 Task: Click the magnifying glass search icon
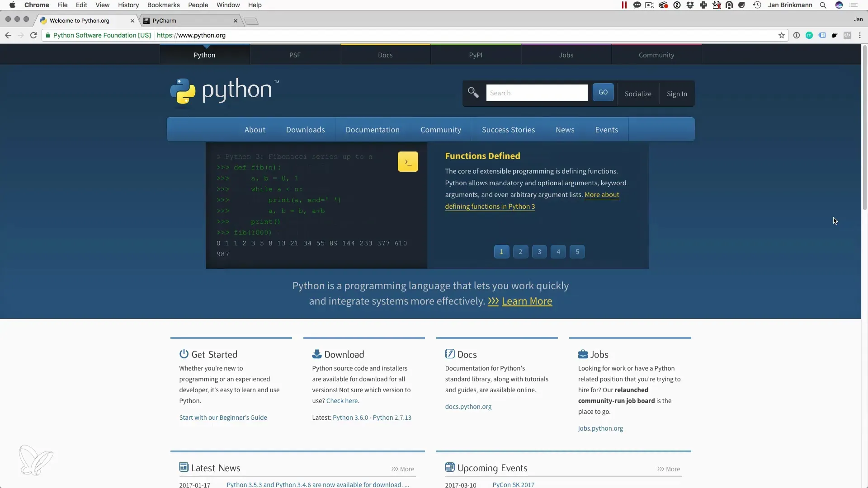[473, 93]
